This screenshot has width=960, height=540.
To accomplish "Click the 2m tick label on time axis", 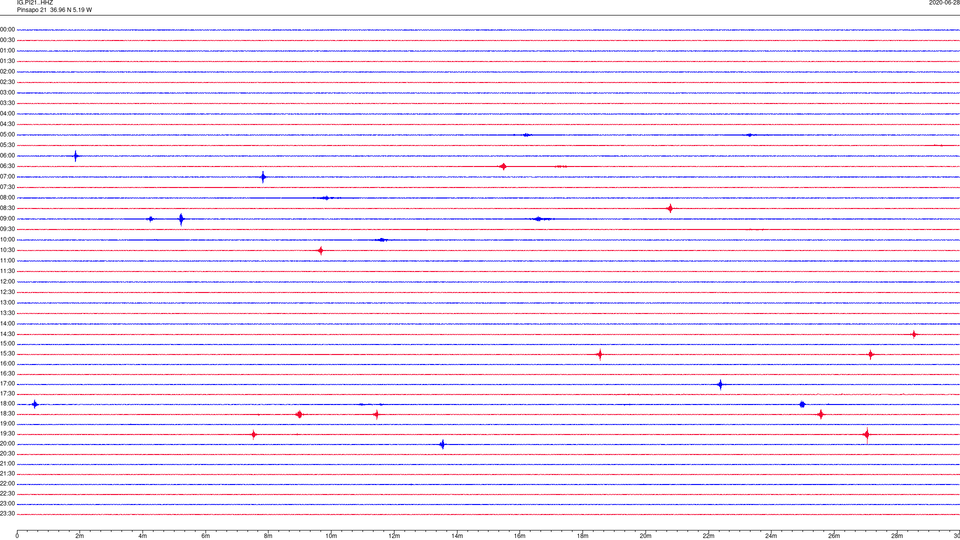I will click(x=80, y=536).
